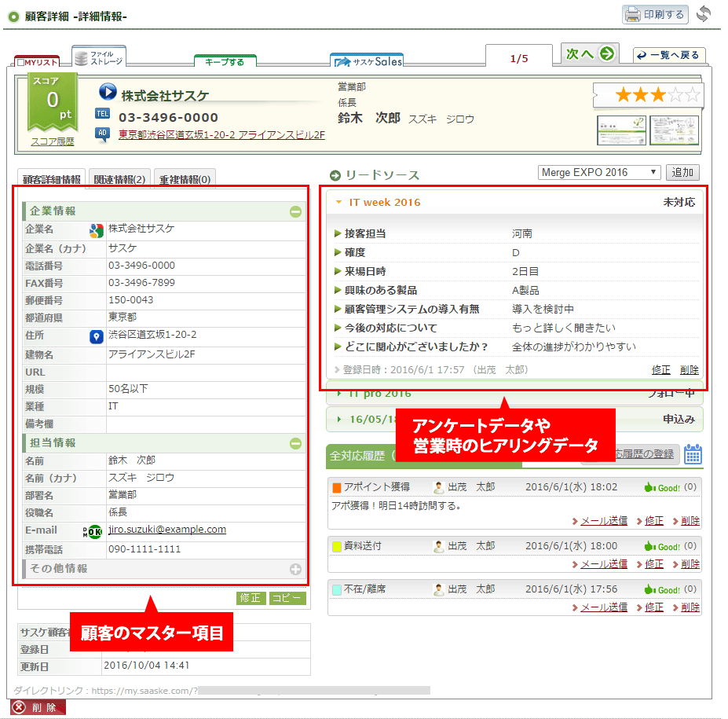Click Good! on the 不在/離席 entry
728x719 pixels.
point(662,590)
